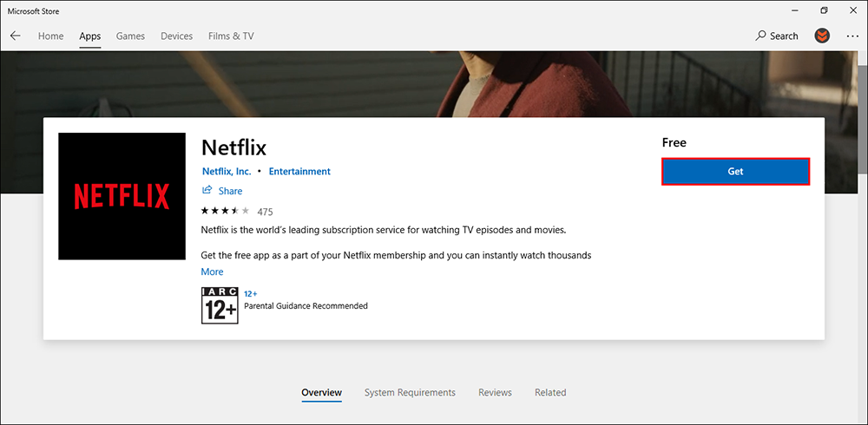Open the Netflix, Inc. publisher link
Image resolution: width=868 pixels, height=425 pixels.
coord(227,172)
